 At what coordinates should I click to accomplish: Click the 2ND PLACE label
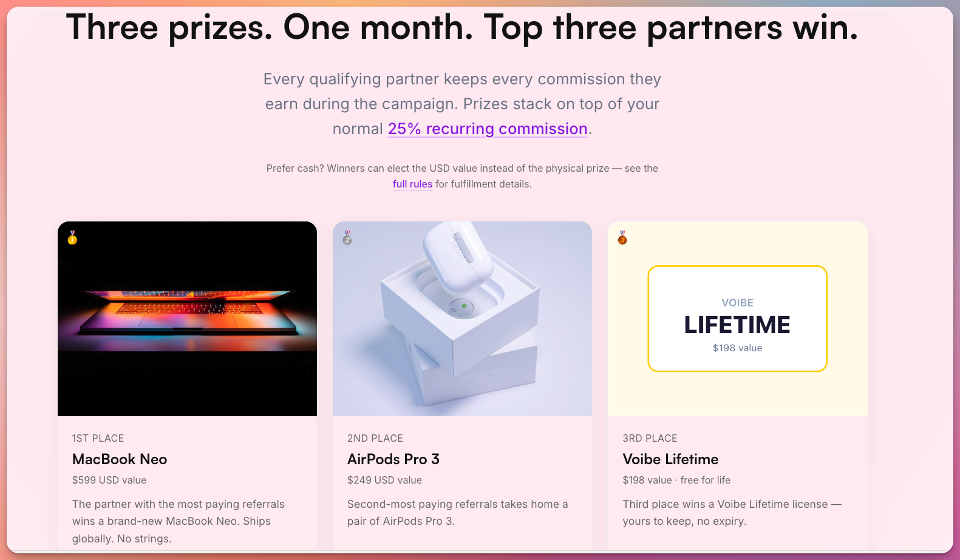(x=375, y=438)
